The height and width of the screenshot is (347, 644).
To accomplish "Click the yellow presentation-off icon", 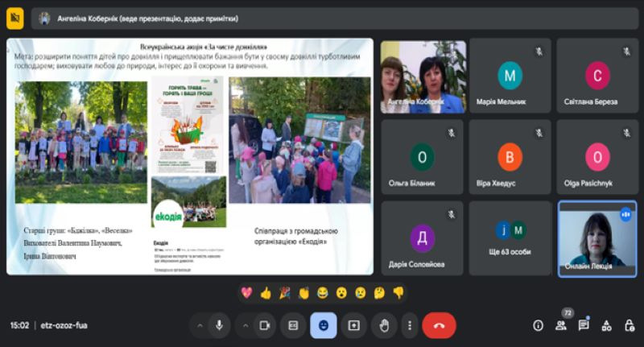I will (14, 19).
